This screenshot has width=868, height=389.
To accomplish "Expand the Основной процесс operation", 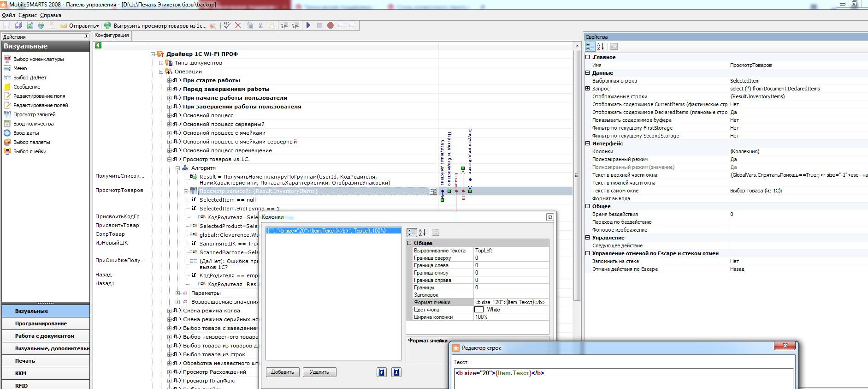I will [x=170, y=115].
